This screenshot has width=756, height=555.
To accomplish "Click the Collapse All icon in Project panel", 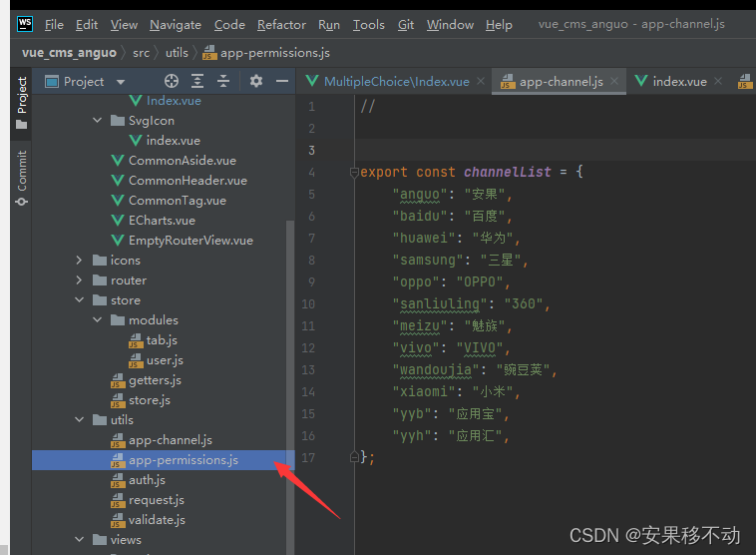I will (223, 81).
